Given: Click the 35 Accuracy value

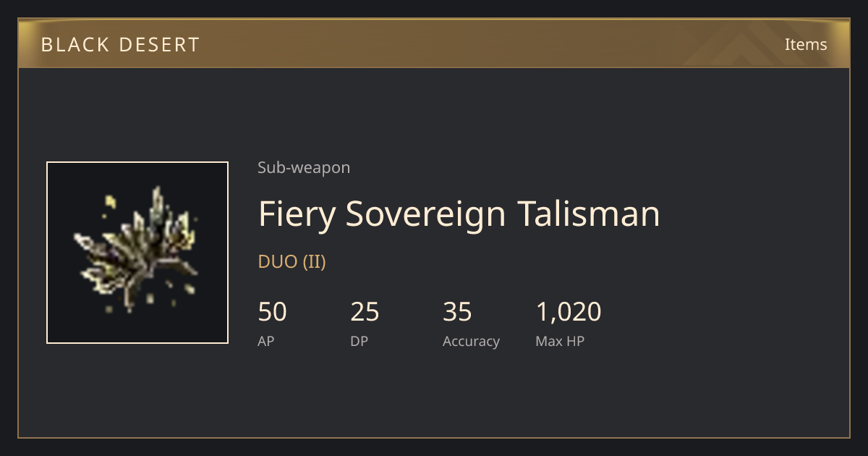Looking at the screenshot, I should pyautogui.click(x=457, y=312).
